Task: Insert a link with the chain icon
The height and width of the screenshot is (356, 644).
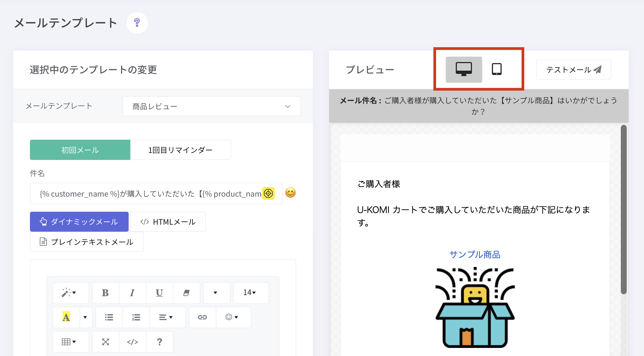Action: [202, 317]
